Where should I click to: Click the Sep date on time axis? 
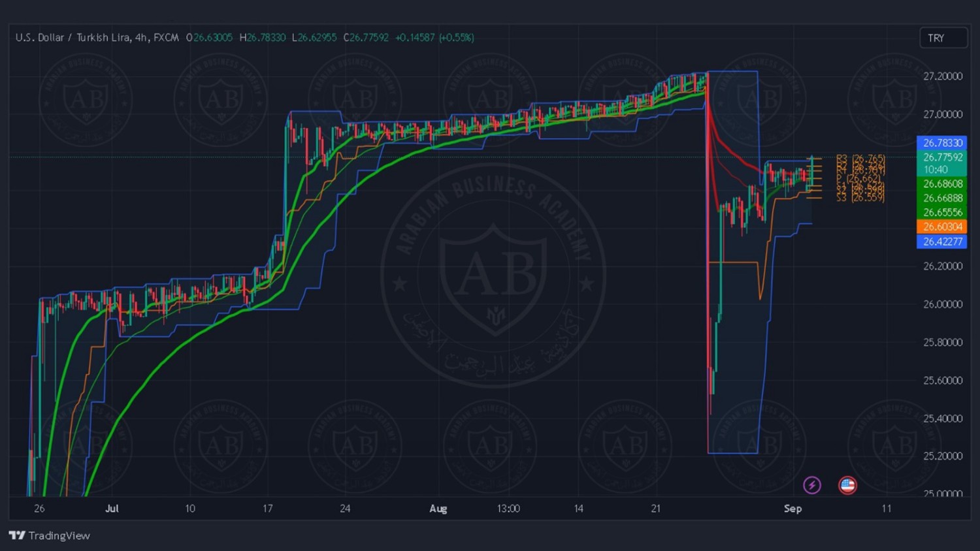pyautogui.click(x=792, y=509)
